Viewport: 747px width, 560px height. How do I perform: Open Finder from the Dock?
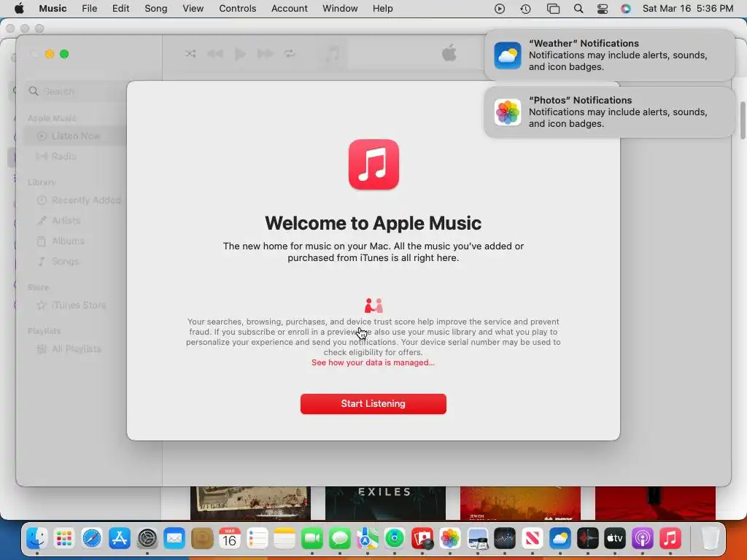(36, 539)
